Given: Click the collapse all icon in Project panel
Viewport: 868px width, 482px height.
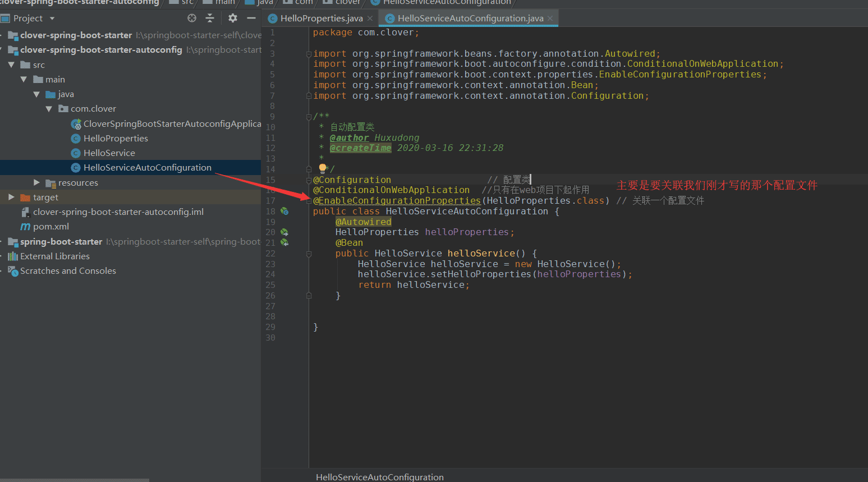Looking at the screenshot, I should click(x=210, y=19).
